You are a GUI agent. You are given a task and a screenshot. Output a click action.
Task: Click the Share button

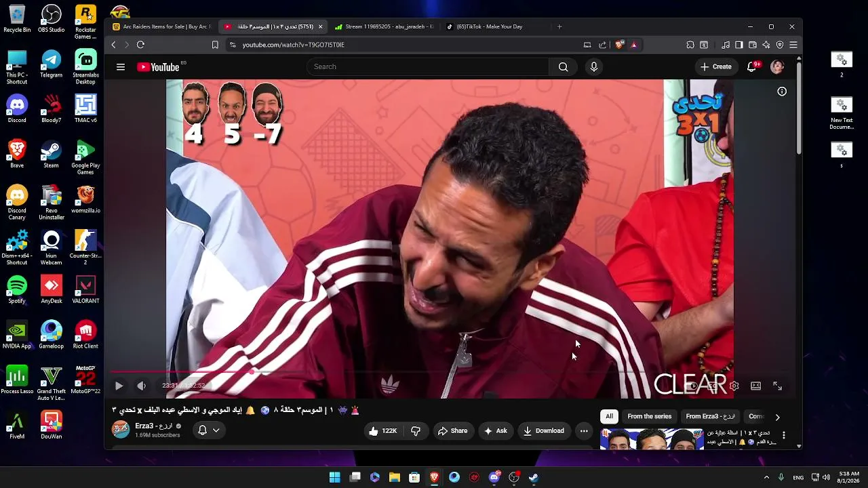pos(452,431)
